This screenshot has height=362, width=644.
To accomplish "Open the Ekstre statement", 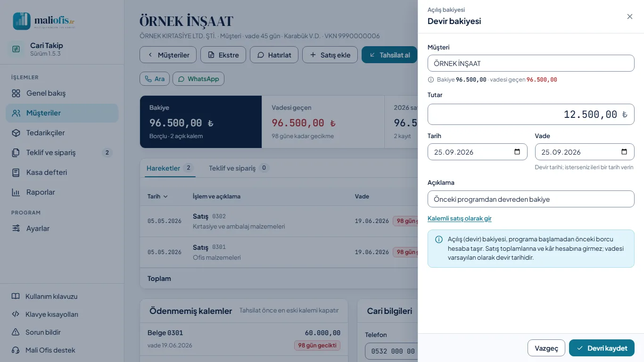I will tap(223, 55).
